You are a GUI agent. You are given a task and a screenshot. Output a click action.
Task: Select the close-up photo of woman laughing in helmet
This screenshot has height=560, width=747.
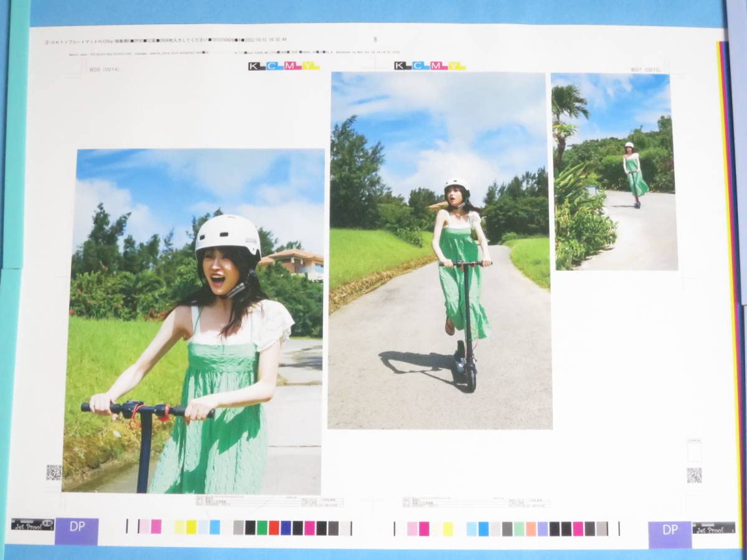coord(194,320)
